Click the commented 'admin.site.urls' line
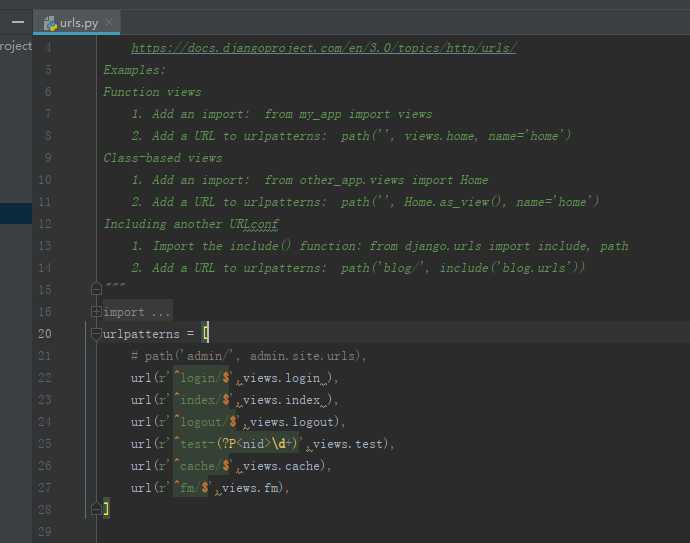Screen dimensions: 690x543 (x=249, y=356)
